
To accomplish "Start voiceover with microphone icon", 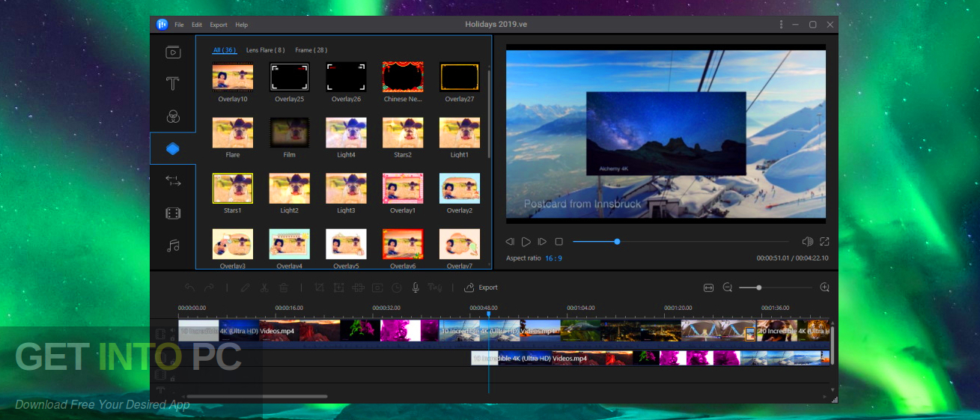I will (416, 287).
